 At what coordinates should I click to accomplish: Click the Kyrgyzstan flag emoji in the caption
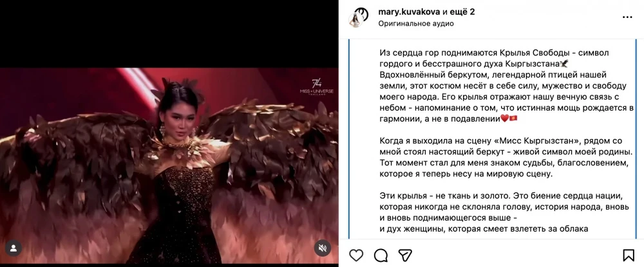pos(513,119)
